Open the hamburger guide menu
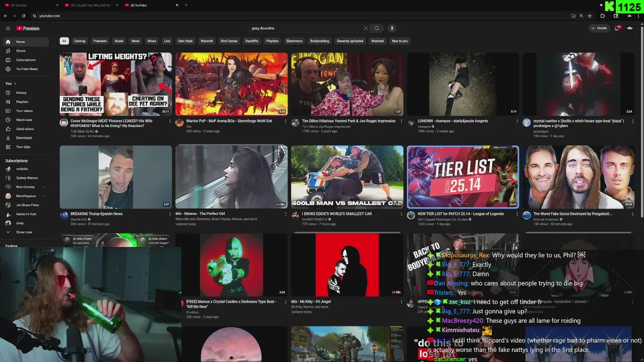The image size is (644, 362). [x=8, y=28]
